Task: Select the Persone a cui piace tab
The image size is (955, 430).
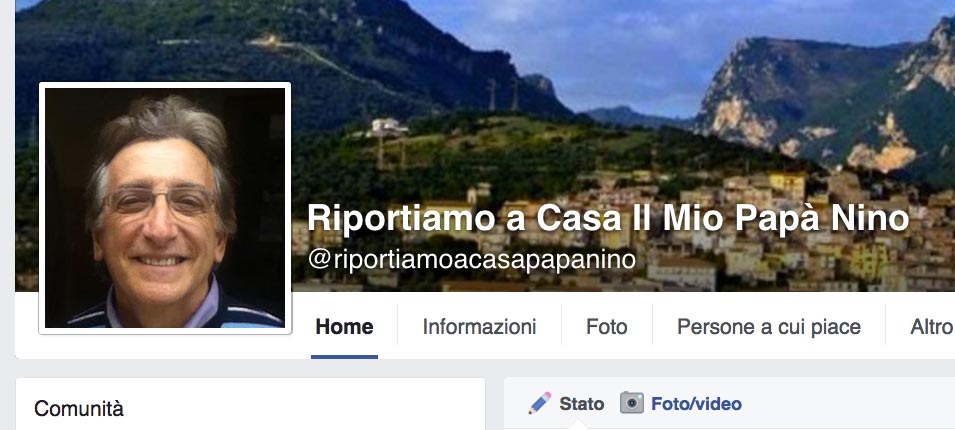Action: click(769, 327)
